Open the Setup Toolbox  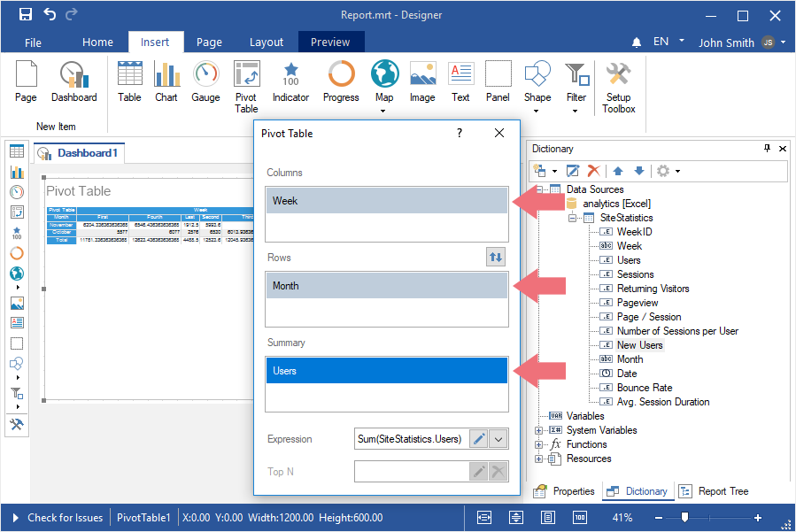[619, 88]
